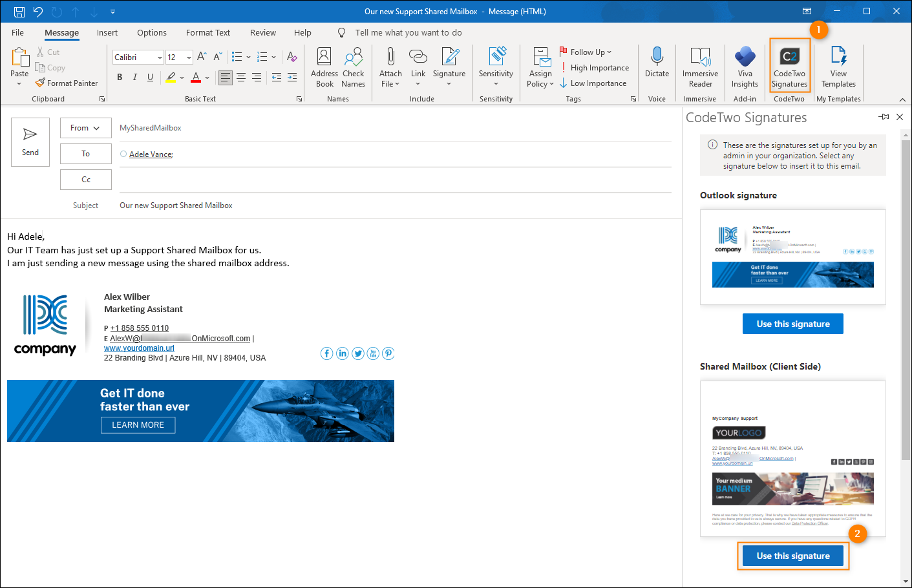This screenshot has height=588, width=912.
Task: Switch to Insert tab
Action: point(107,32)
